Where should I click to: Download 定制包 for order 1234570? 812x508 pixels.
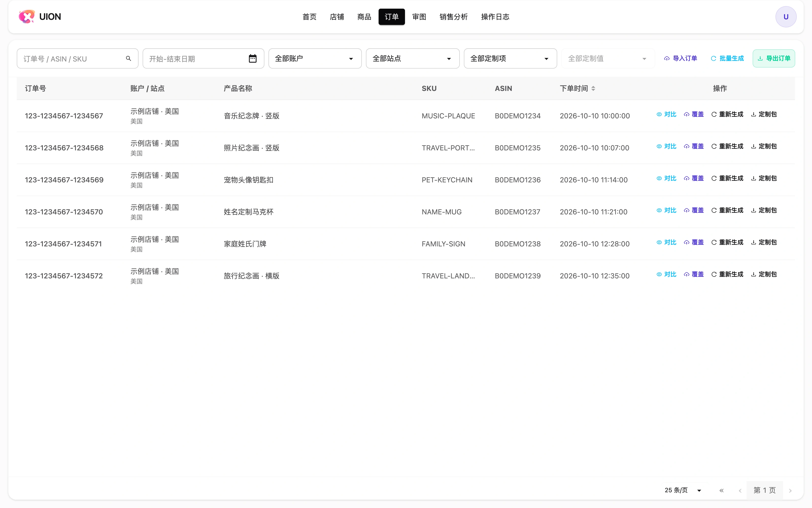click(764, 210)
